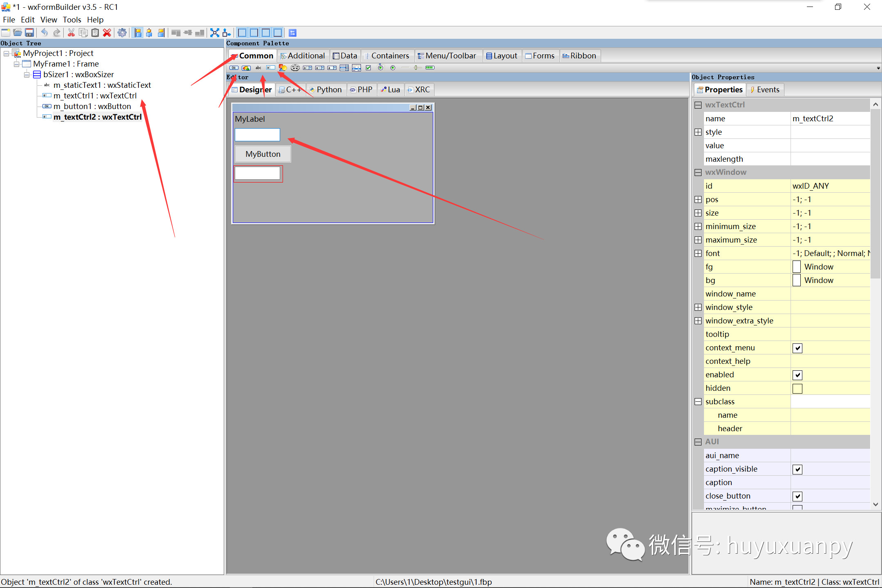This screenshot has height=588, width=882.
Task: Click the Save project toolbar icon
Action: point(29,33)
